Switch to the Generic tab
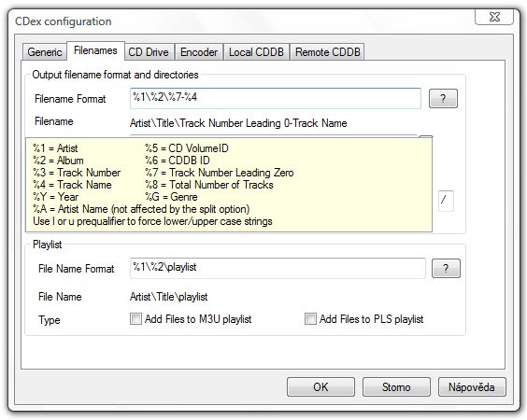The height and width of the screenshot is (420, 527). (x=44, y=52)
